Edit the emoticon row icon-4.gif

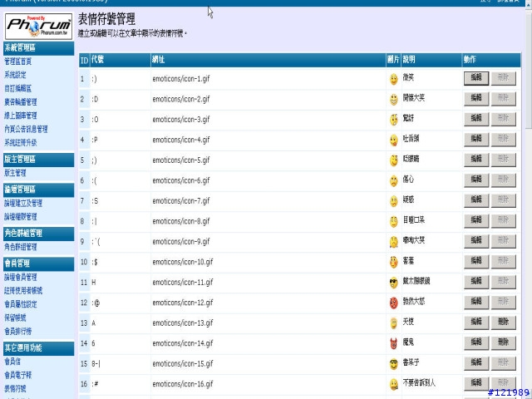pos(476,140)
